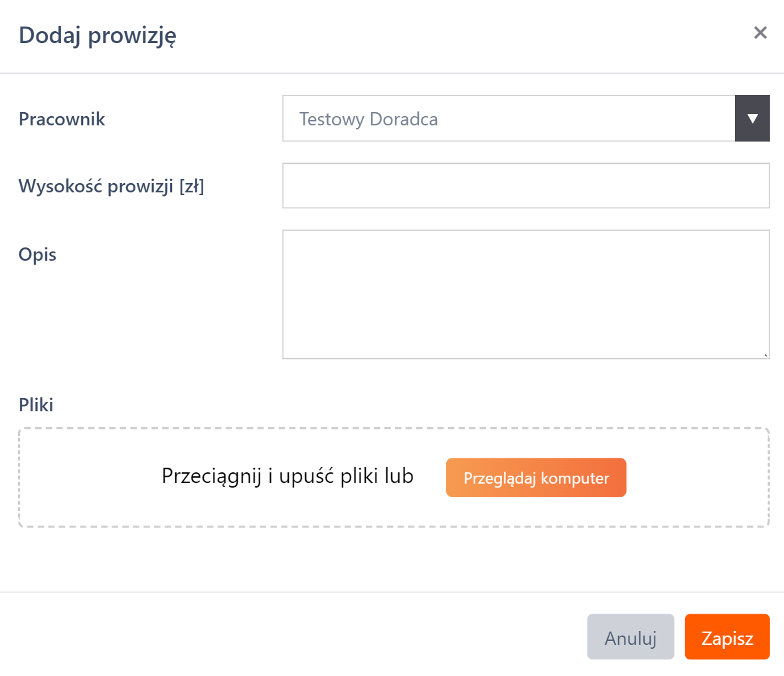
Task: Click the Dodaj prowizję dialog title
Action: point(98,35)
